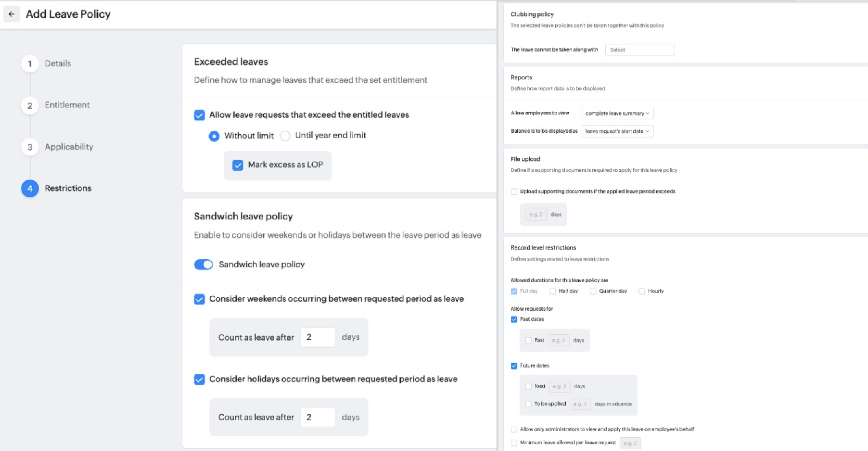The image size is (868, 451).
Task: Click the back arrow icon
Action: coord(11,14)
